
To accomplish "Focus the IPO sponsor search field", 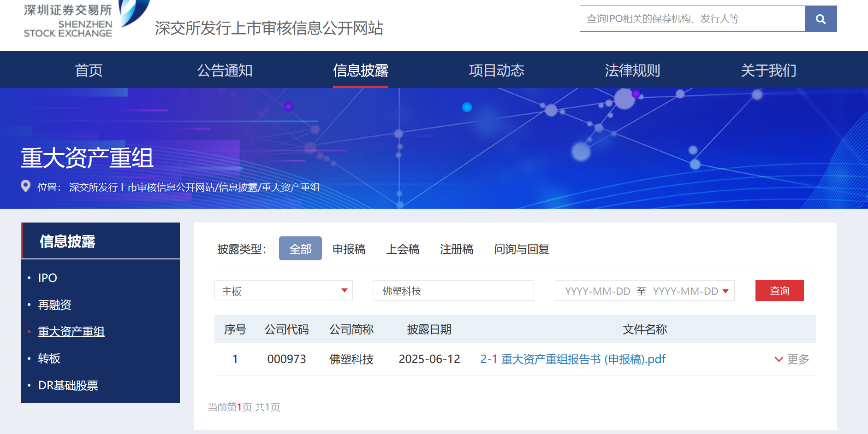I will [692, 19].
